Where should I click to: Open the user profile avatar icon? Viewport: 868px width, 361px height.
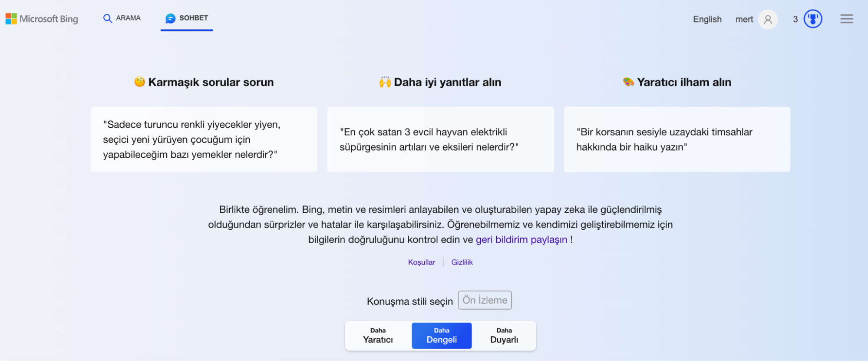pos(768,19)
